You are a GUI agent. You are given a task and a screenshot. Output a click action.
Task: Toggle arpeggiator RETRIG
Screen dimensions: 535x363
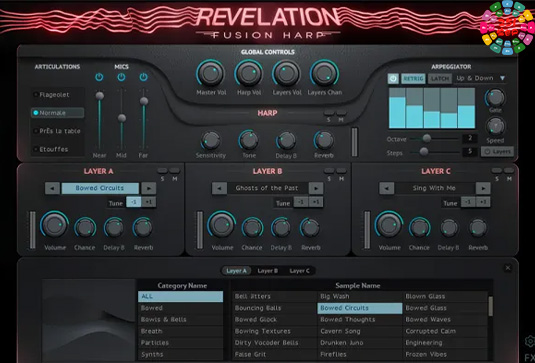pos(413,78)
